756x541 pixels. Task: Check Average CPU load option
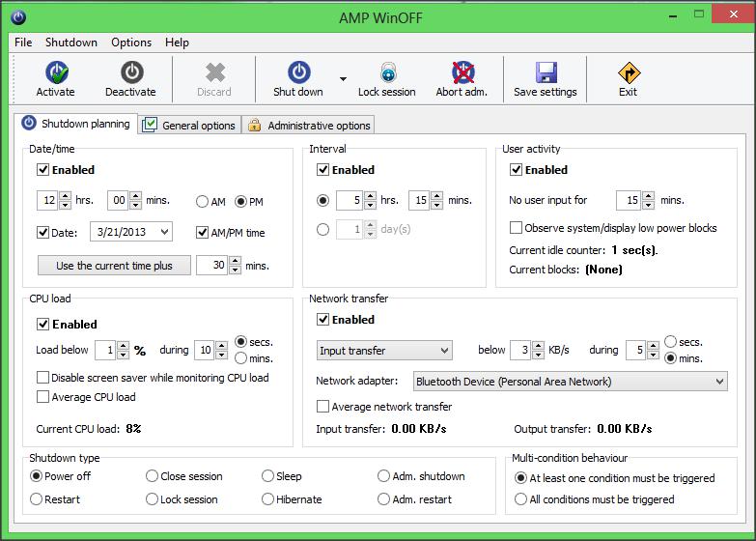click(x=42, y=396)
